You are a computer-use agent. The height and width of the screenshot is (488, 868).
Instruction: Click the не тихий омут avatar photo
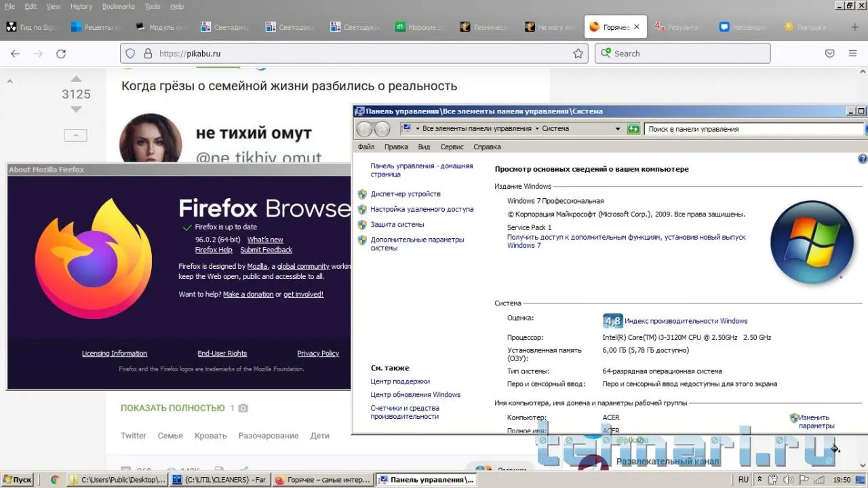coord(151,138)
